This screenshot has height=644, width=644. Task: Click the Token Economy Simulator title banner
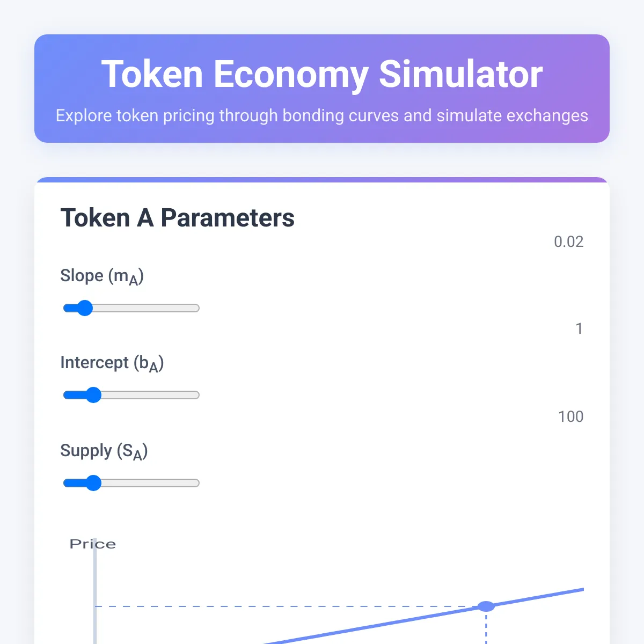(x=322, y=74)
